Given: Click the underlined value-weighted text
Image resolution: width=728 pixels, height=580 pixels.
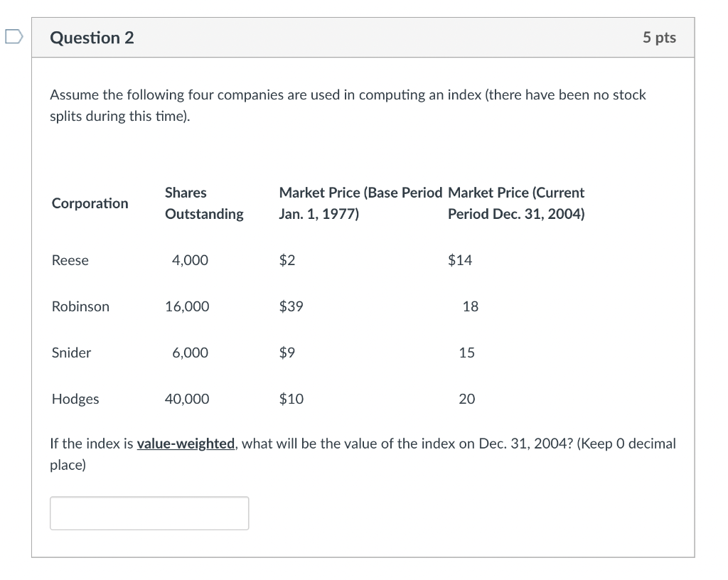Looking at the screenshot, I should pos(186,444).
